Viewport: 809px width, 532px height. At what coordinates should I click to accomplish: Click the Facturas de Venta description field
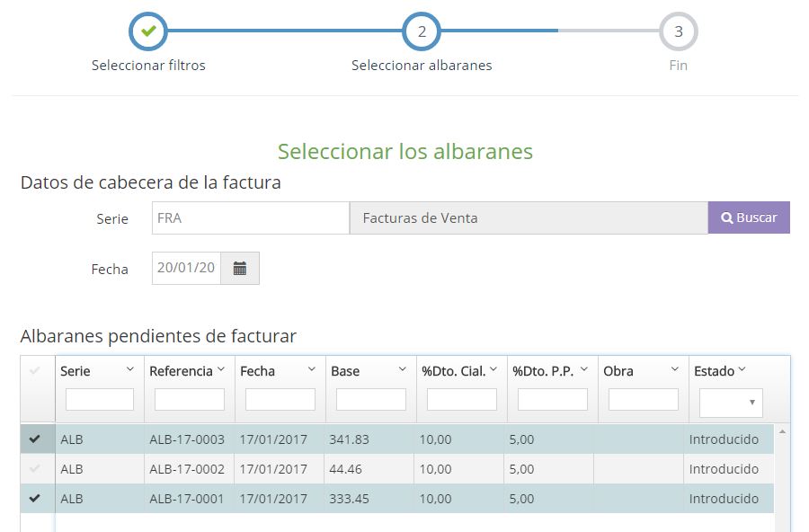tap(529, 217)
